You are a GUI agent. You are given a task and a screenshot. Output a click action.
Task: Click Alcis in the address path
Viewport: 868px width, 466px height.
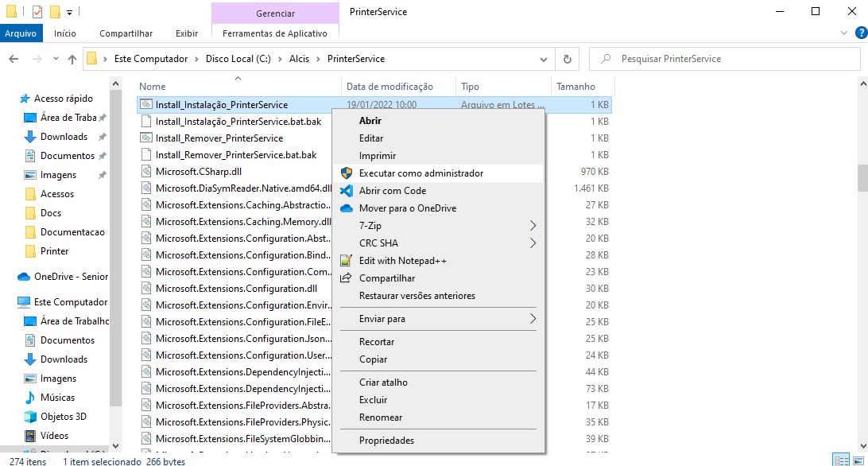pos(299,59)
